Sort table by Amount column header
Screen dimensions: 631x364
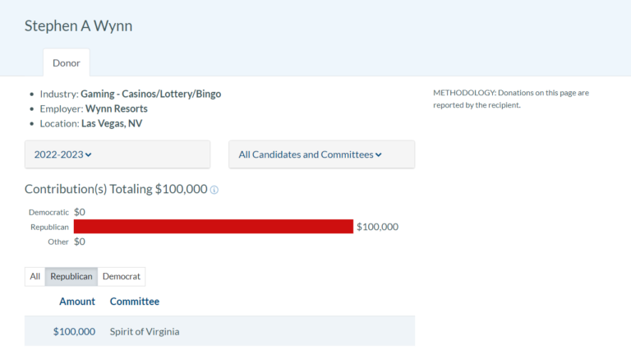pos(77,302)
